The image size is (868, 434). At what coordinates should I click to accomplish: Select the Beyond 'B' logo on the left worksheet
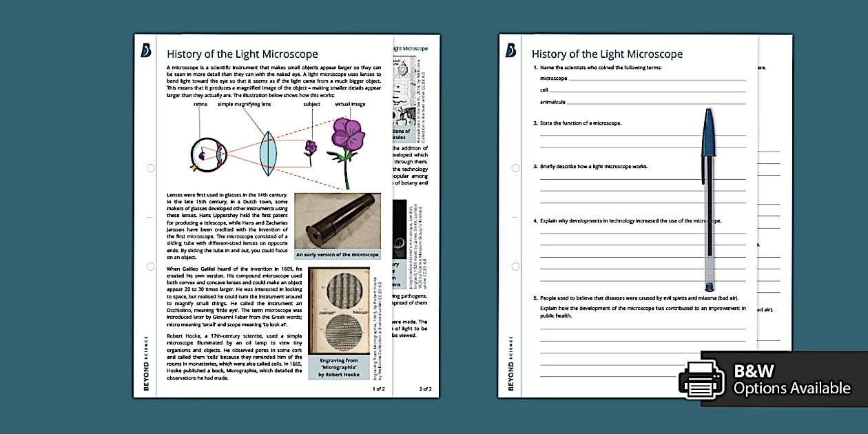click(146, 50)
